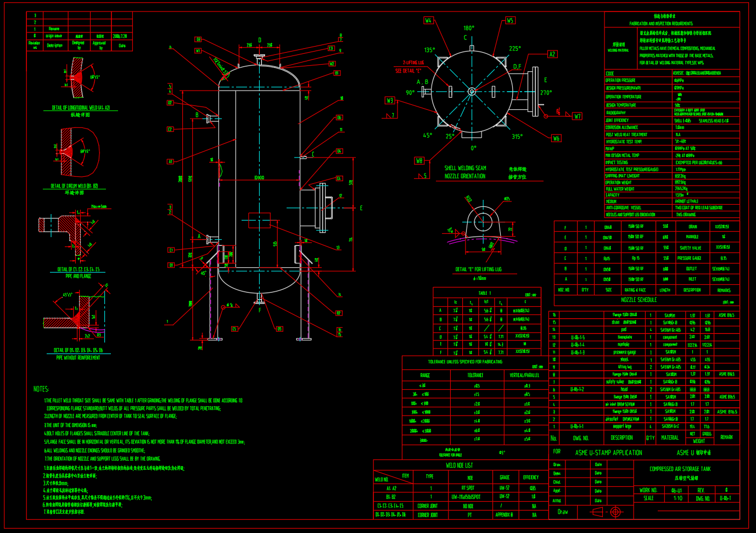Screen dimensions: 756x533
Task: Click the projection symbol in title block
Action: click(x=607, y=512)
